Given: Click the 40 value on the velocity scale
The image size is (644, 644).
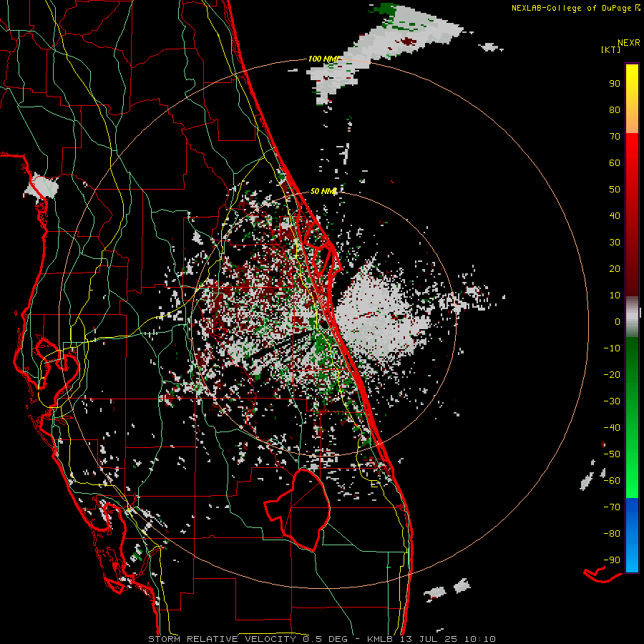Looking at the screenshot, I should (615, 215).
